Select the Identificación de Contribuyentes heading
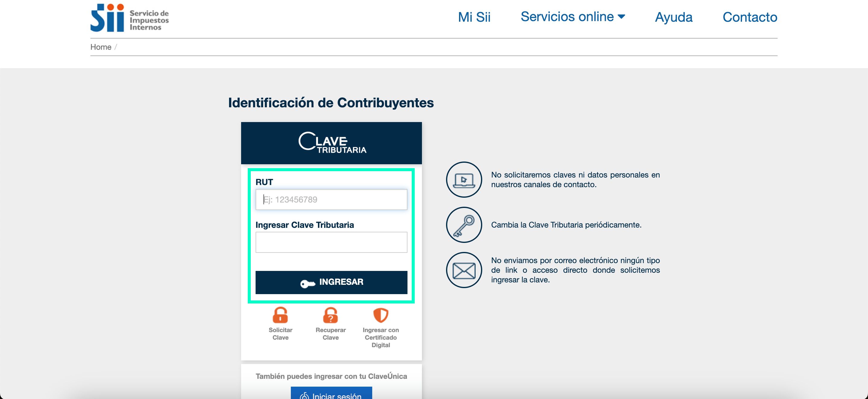Screen dimensions: 868x399 pos(331,103)
